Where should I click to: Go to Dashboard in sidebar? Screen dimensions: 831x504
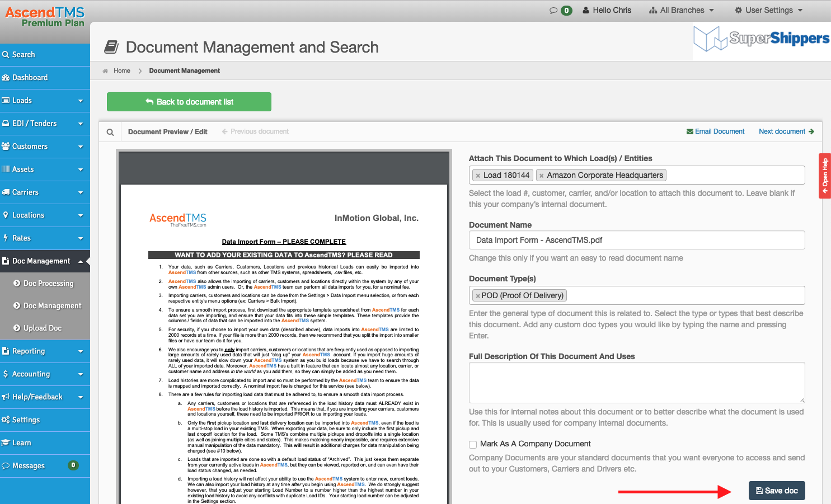coord(45,77)
